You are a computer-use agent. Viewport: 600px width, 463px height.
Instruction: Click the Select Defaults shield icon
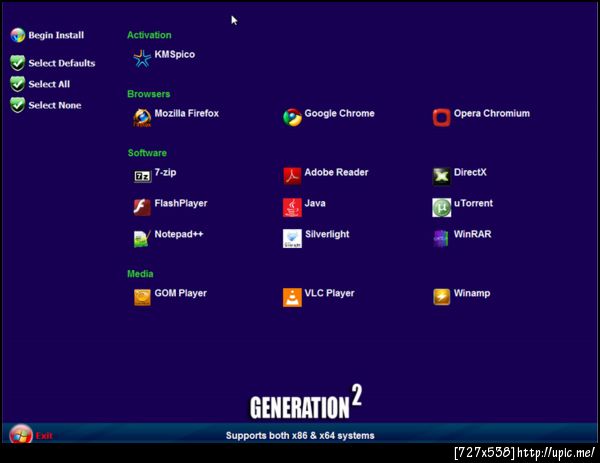tap(18, 63)
